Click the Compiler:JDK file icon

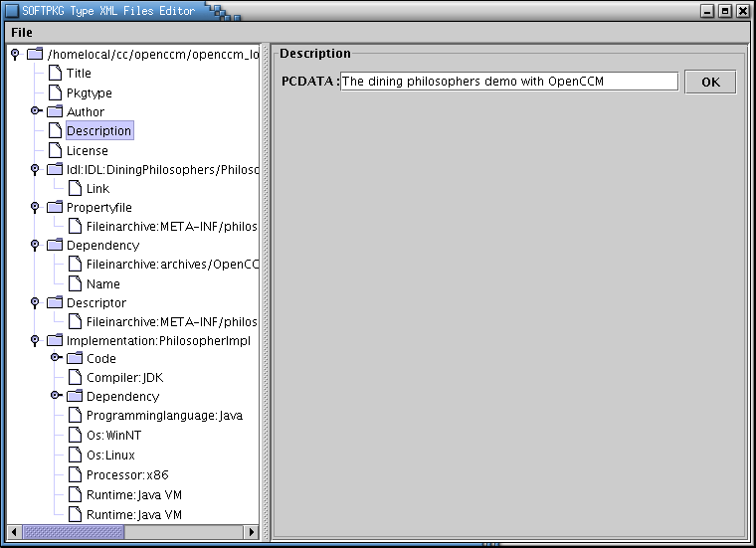76,378
